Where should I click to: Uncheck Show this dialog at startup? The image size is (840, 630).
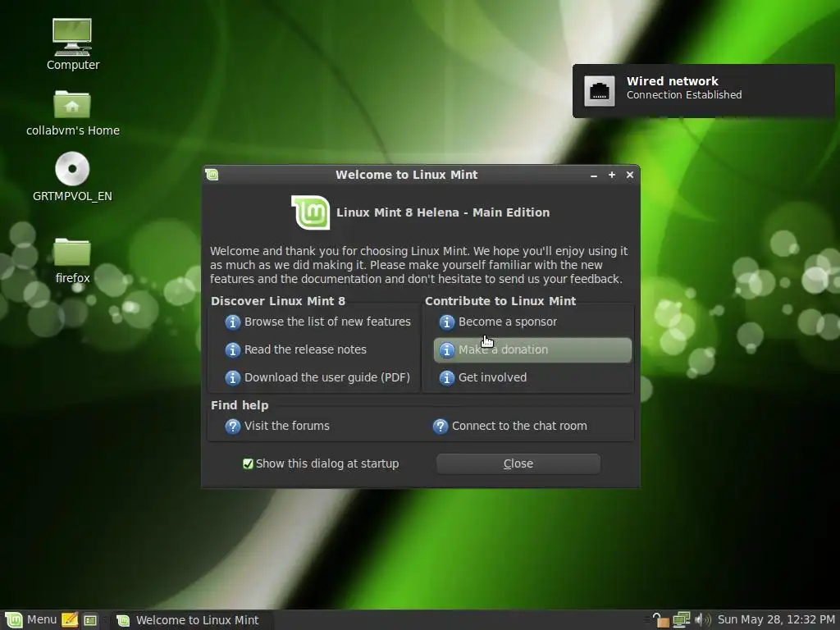point(248,463)
